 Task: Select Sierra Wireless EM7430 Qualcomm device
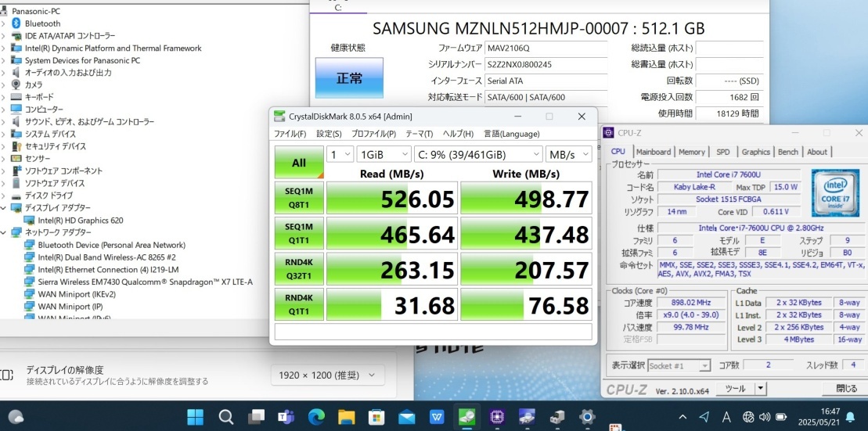tap(145, 282)
